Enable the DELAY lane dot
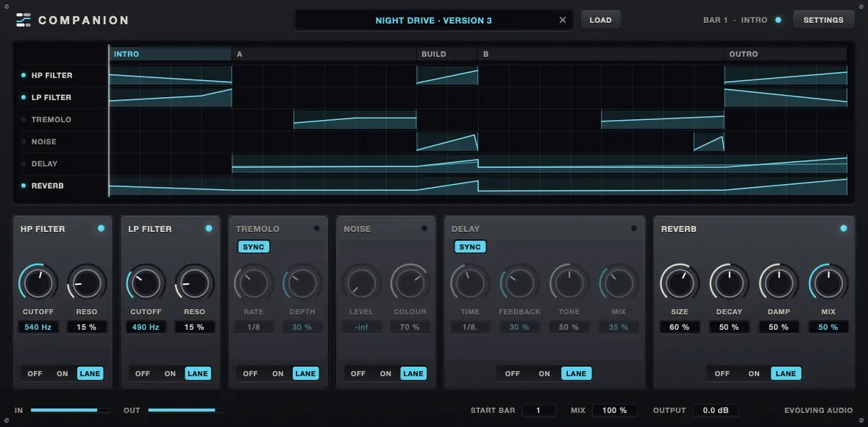 pyautogui.click(x=24, y=164)
